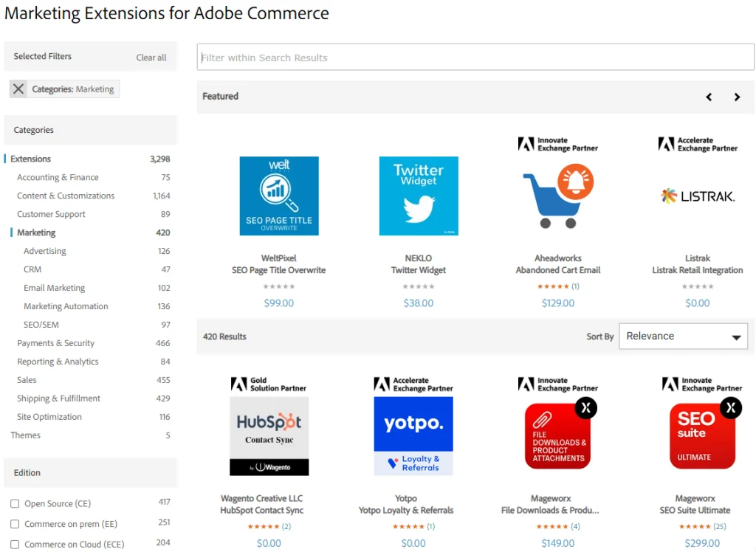Screen dimensions: 756x552
Task: Open the File Downloads & Product Attachments icon
Action: coord(558,435)
